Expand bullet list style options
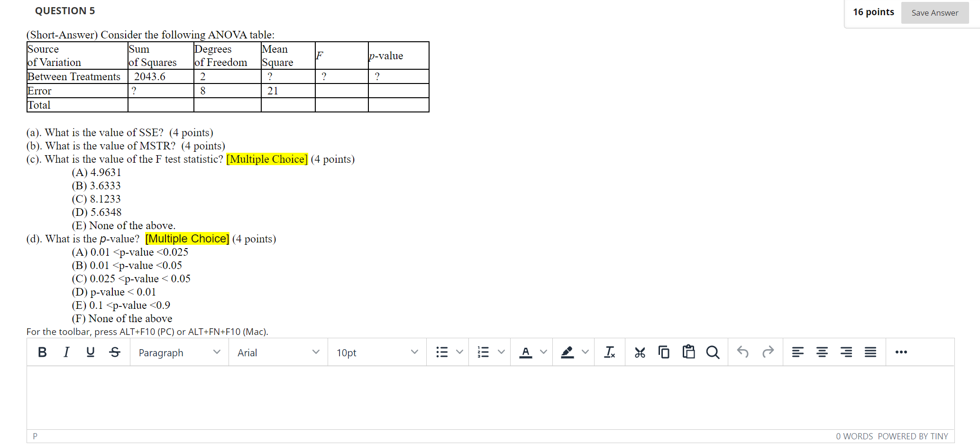 459,352
